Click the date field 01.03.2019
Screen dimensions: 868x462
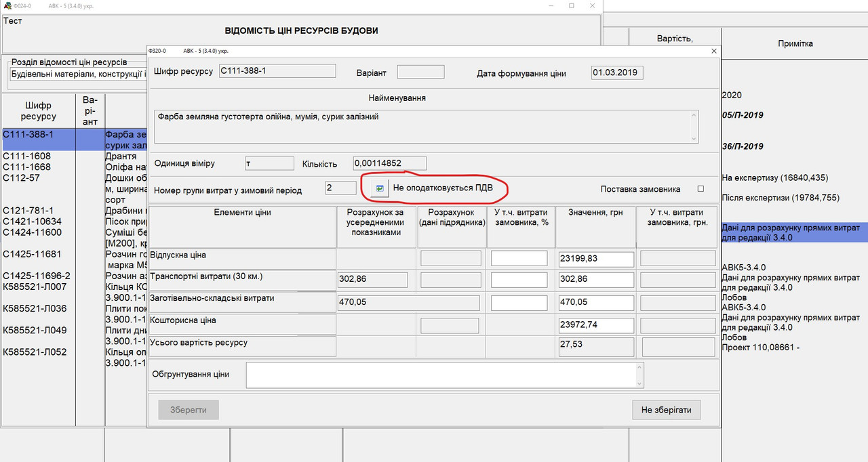pos(617,72)
